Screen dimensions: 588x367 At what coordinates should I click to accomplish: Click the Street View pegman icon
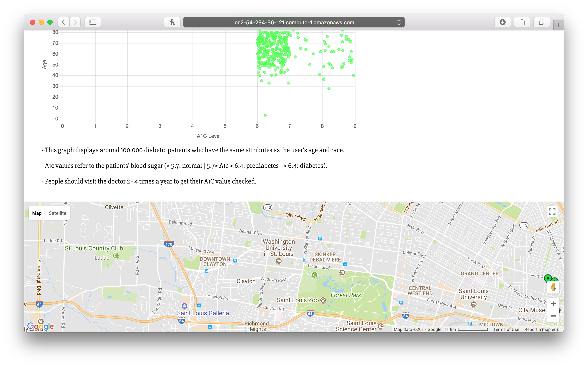point(553,287)
